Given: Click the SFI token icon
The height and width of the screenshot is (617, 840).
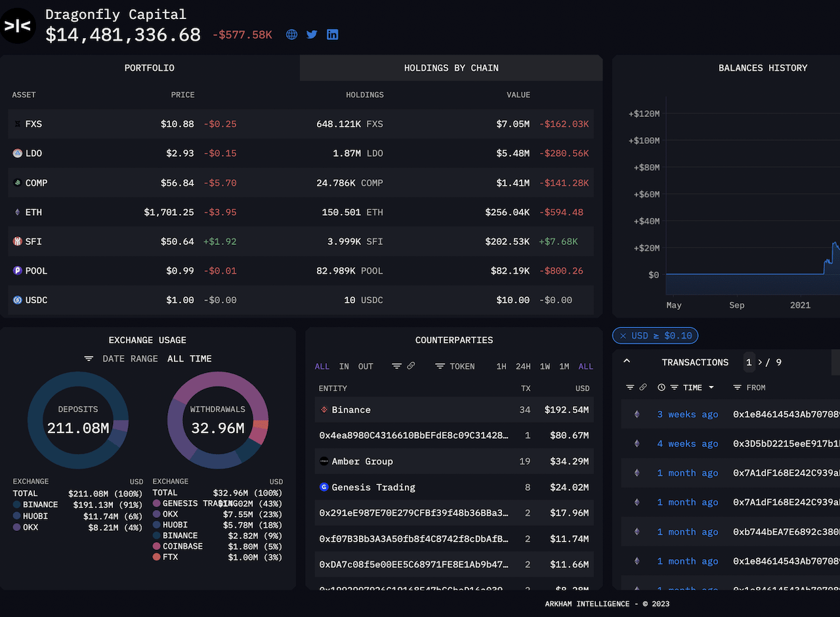Looking at the screenshot, I should click(x=18, y=242).
